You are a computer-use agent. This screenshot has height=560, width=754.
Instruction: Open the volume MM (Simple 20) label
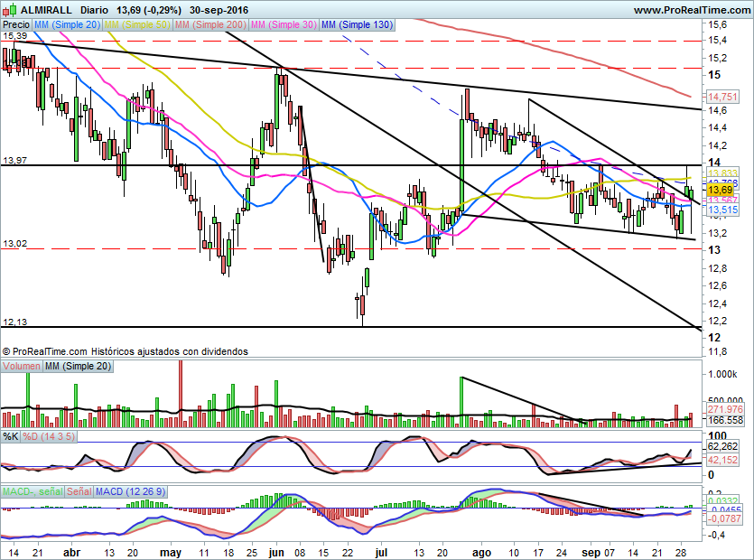point(78,366)
